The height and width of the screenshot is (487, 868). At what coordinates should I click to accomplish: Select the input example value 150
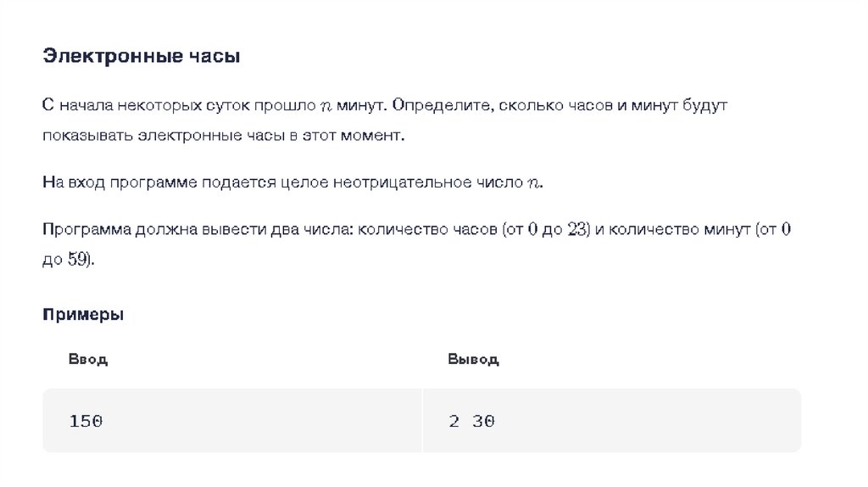pyautogui.click(x=86, y=421)
